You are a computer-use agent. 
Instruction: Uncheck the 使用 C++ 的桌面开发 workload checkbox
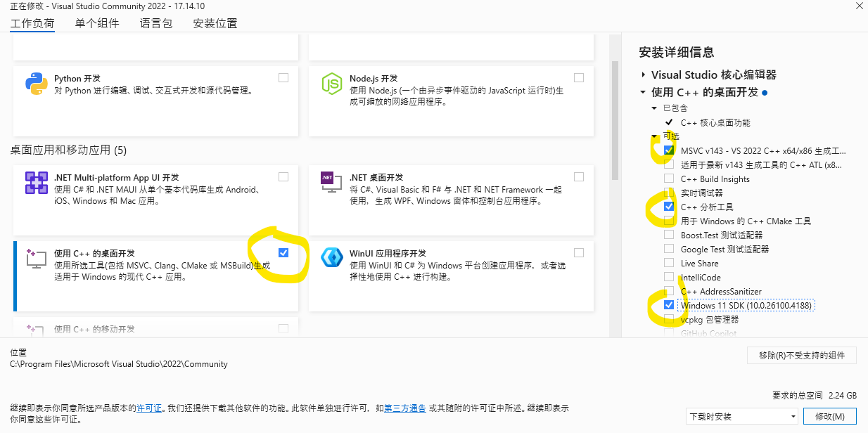coord(283,253)
